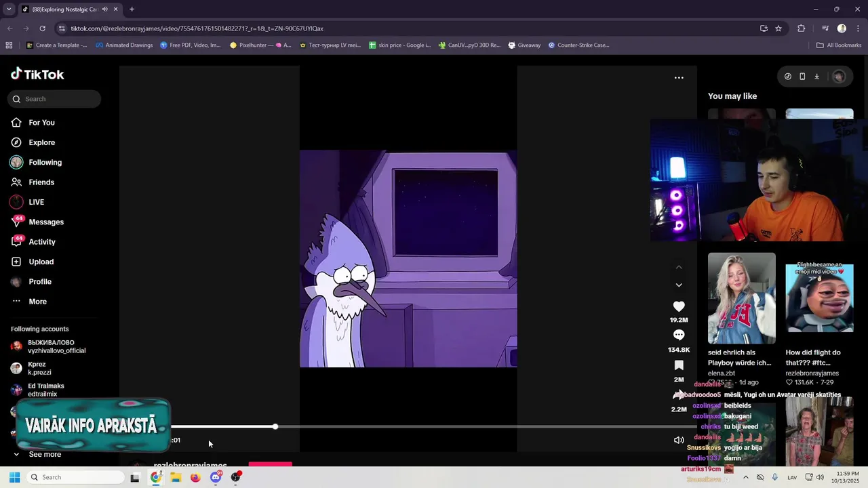Click the 'You may like' heading
Image resolution: width=868 pixels, height=488 pixels.
point(732,96)
